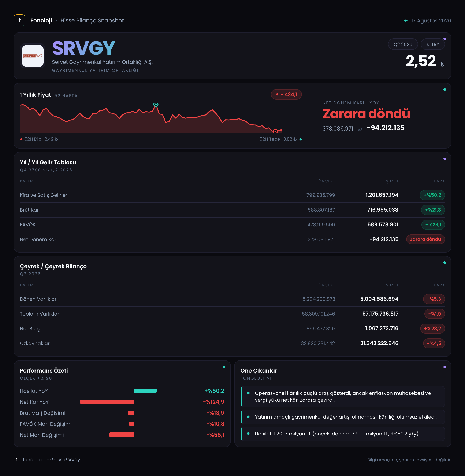465x476 pixels.
Task: Click the Fonoloji "f" logo in header
Action: 19,20
